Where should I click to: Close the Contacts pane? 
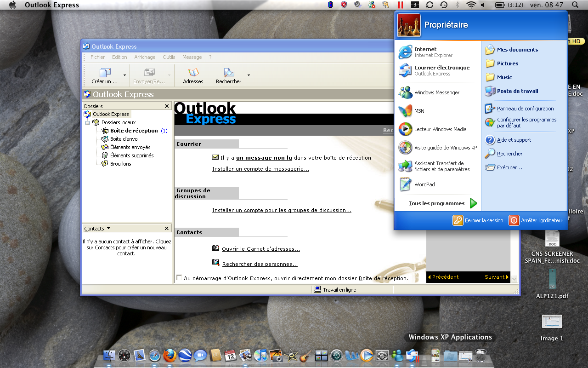(167, 229)
